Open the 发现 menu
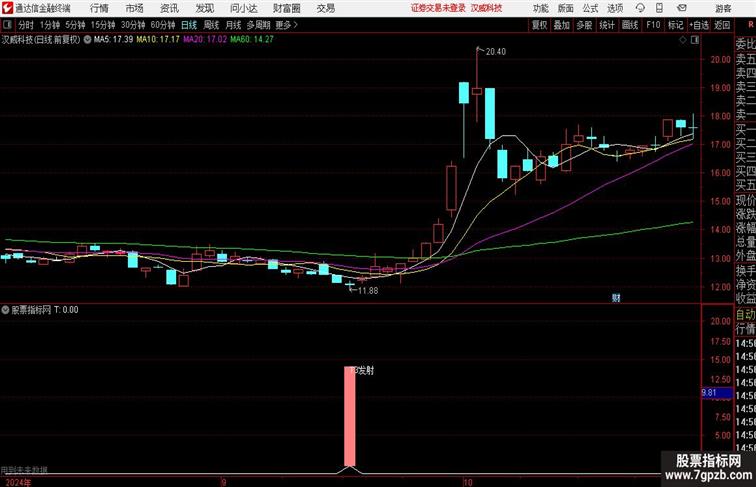This screenshot has height=487, width=756. click(204, 8)
